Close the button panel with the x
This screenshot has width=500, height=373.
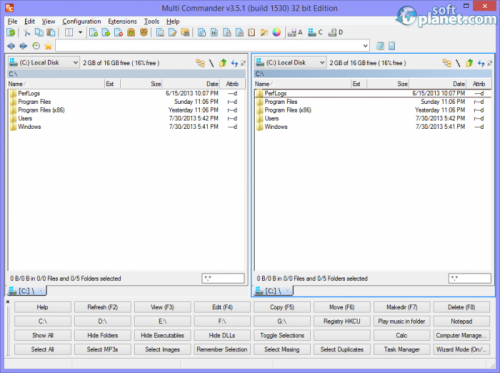(8, 302)
